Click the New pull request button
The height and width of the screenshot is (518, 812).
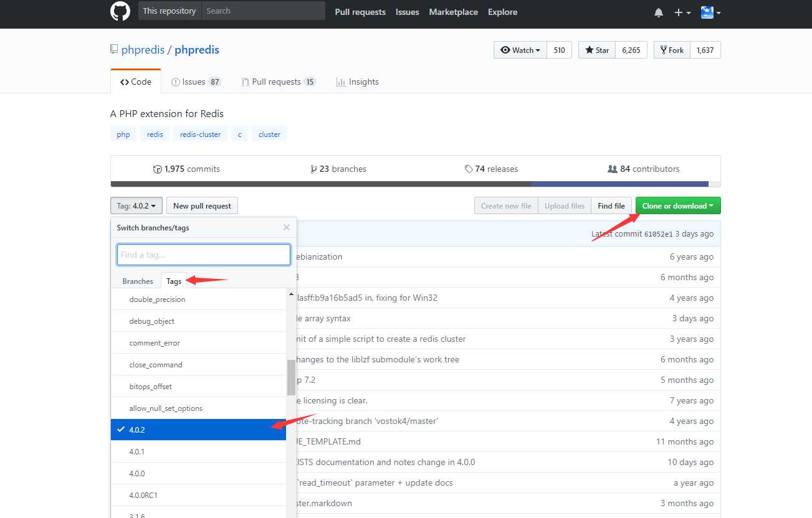pyautogui.click(x=202, y=206)
